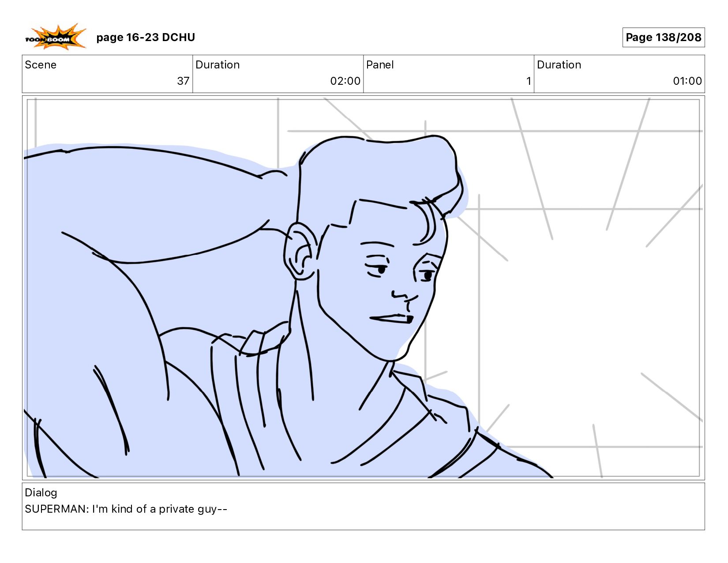Select scene number '37'
Viewport: 728px width, 563px height.
(x=183, y=81)
